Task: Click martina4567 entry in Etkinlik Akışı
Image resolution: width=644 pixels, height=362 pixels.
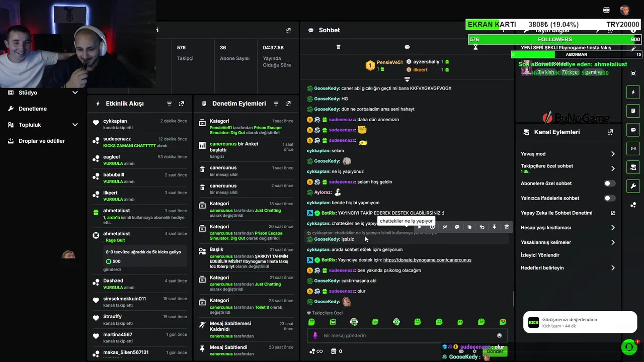Action: click(x=140, y=337)
